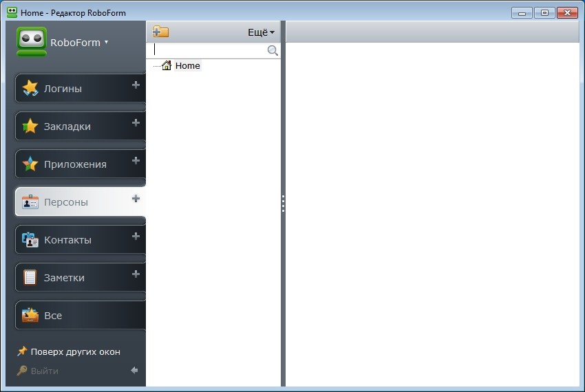Image resolution: width=585 pixels, height=392 pixels.
Task: Add a new login with Логины plus
Action: pyautogui.click(x=136, y=85)
